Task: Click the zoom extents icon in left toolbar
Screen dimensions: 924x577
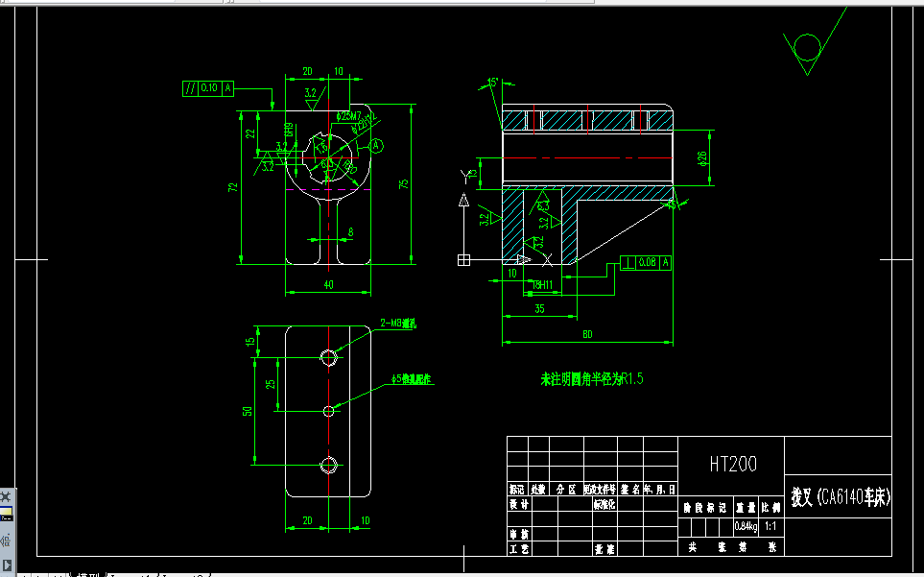Action: tap(6, 496)
